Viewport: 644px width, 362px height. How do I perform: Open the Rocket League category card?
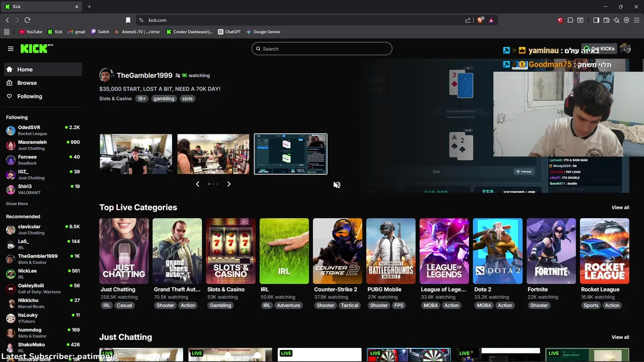click(604, 251)
